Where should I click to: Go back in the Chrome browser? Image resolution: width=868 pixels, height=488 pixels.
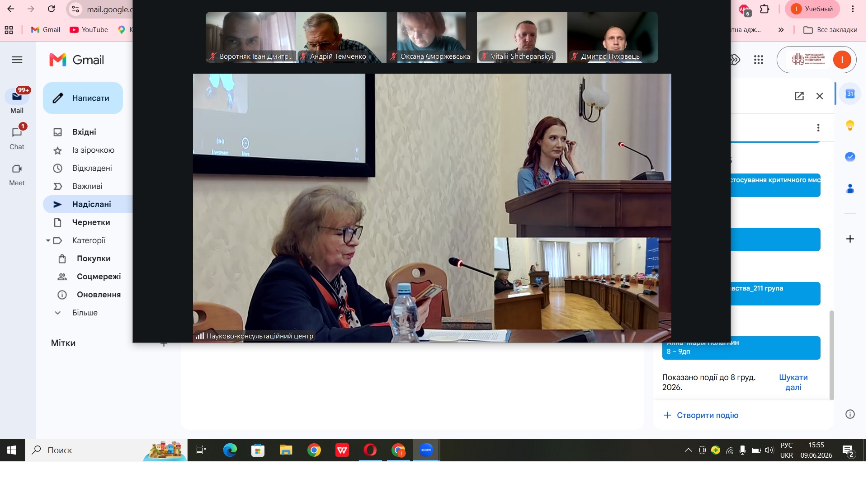pos(11,9)
